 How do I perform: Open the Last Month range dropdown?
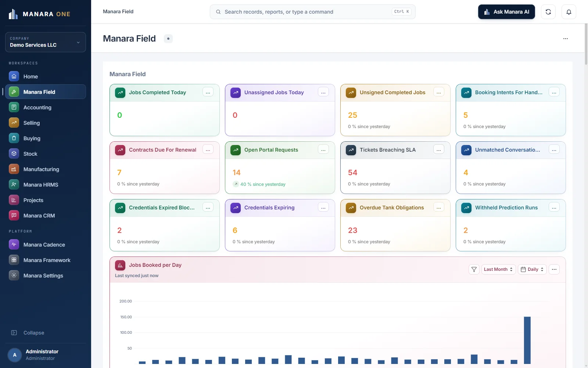pos(498,269)
